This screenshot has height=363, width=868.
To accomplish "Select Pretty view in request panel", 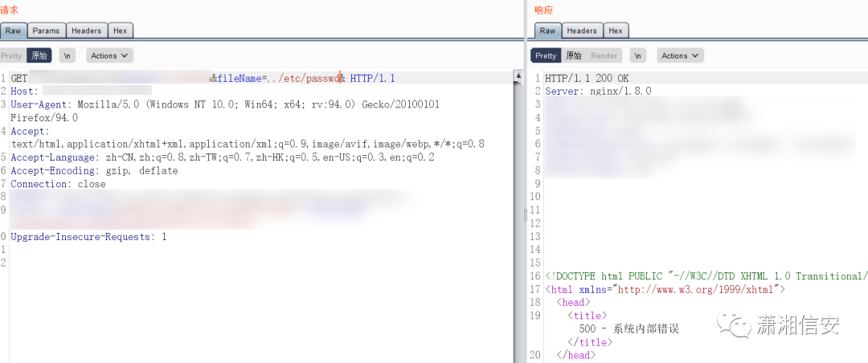I will pyautogui.click(x=11, y=56).
